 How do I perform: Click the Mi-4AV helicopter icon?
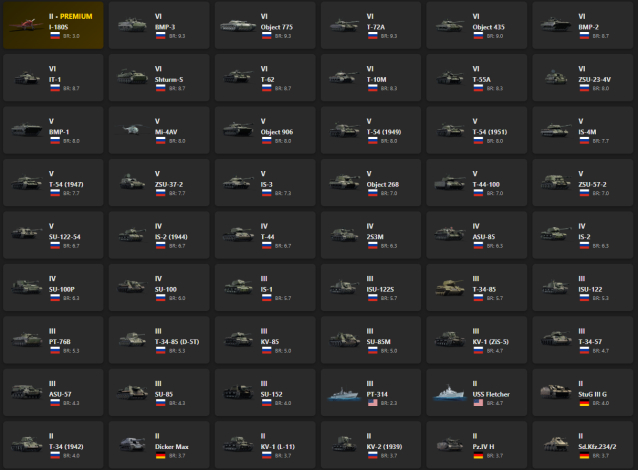pyautogui.click(x=131, y=130)
